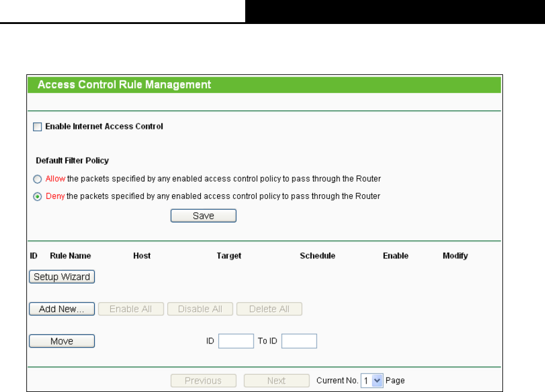Click the Enable All button

(x=131, y=309)
